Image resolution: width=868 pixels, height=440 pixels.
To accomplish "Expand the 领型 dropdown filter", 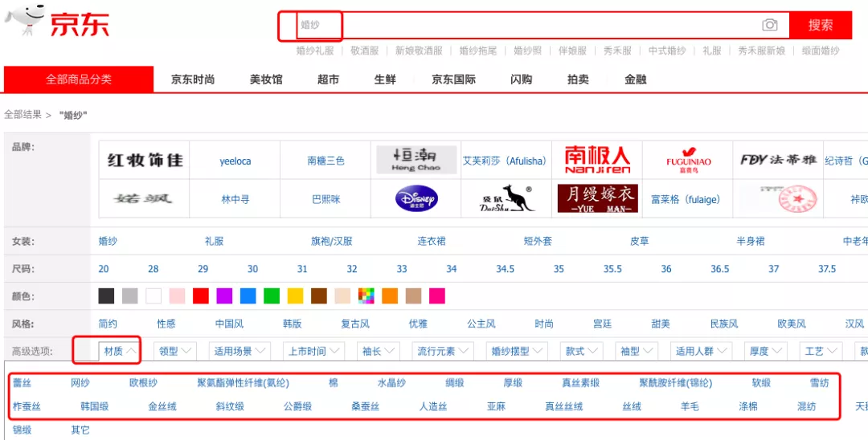I will (x=176, y=351).
